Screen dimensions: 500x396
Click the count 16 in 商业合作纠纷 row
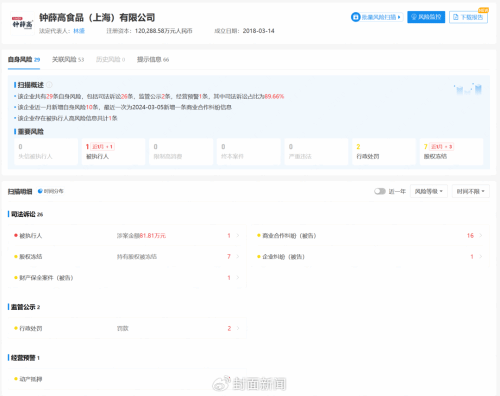pyautogui.click(x=470, y=236)
